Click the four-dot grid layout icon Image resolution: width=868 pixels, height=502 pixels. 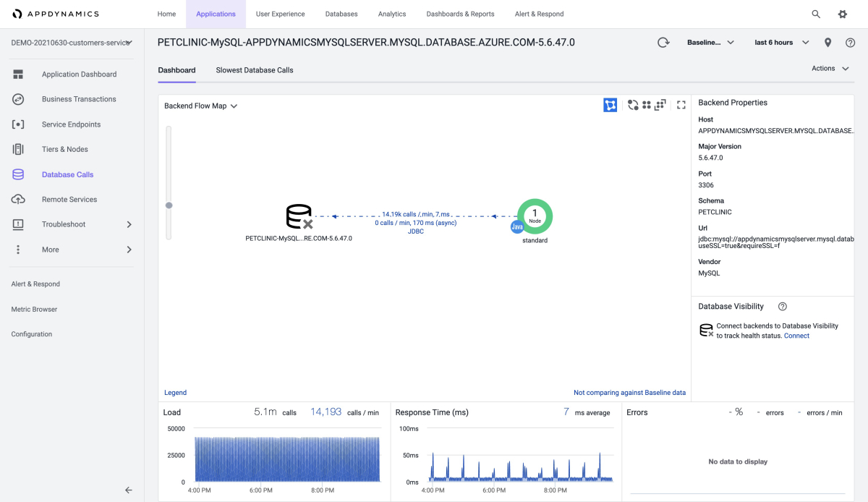(x=647, y=106)
